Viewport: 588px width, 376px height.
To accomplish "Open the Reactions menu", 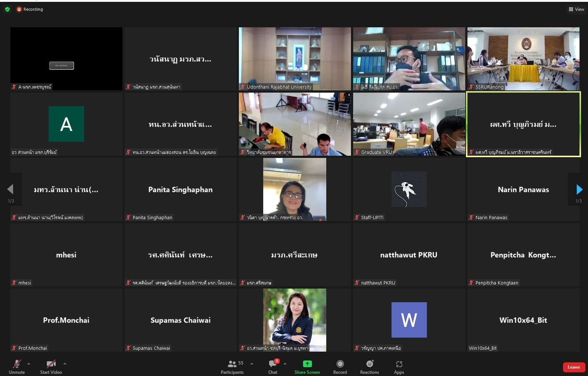I will click(x=369, y=366).
